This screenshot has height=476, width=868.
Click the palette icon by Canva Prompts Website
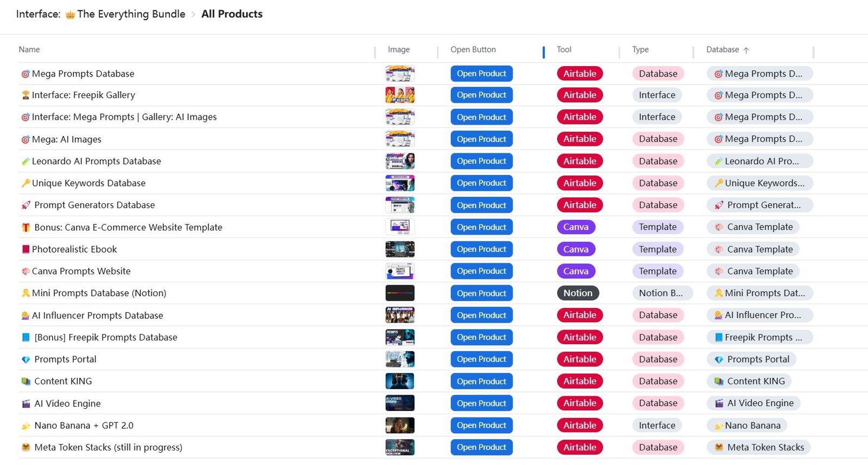click(x=25, y=271)
